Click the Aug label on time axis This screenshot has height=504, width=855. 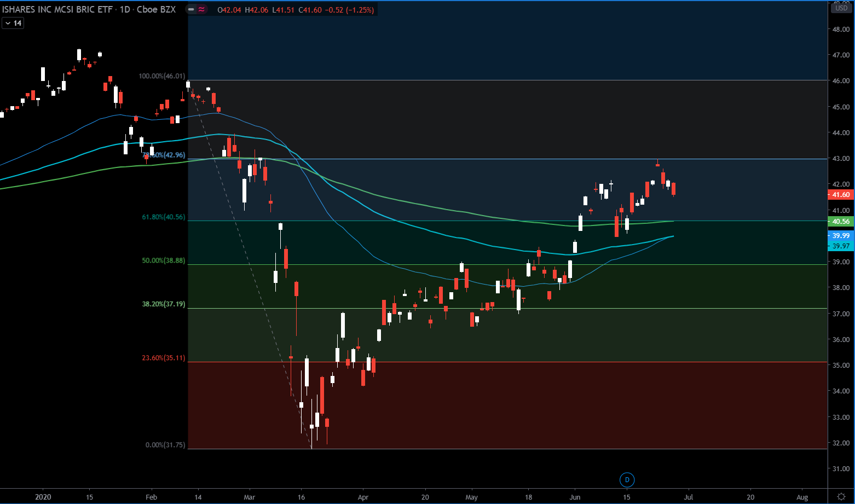point(802,497)
